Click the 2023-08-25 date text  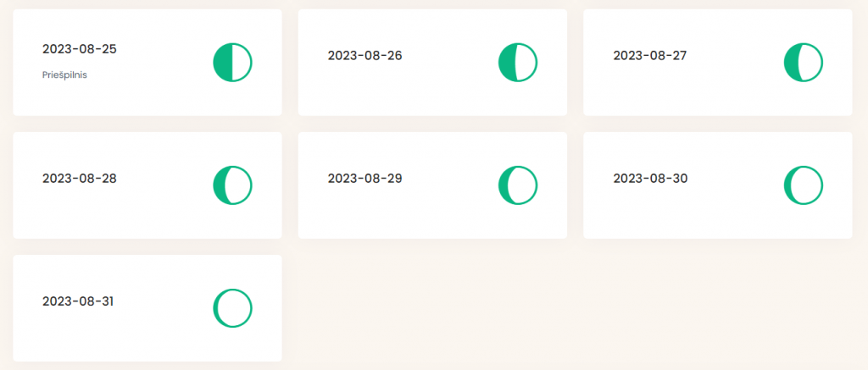[80, 48]
